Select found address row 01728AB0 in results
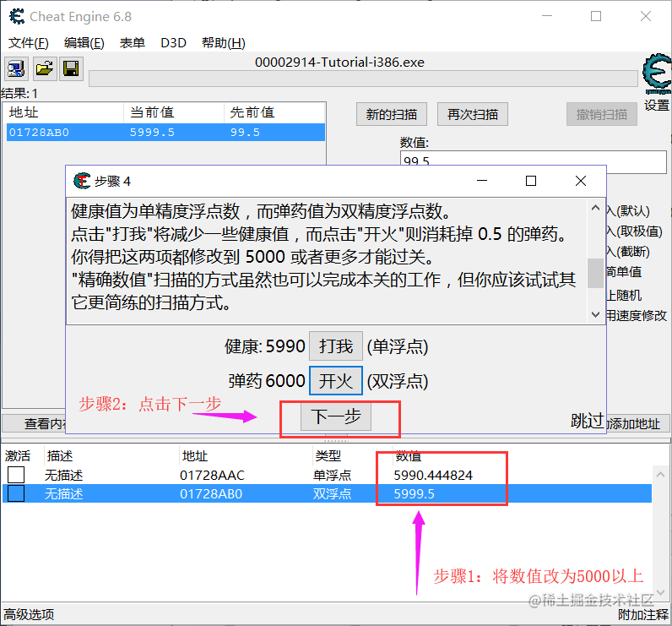672x626 pixels. (x=165, y=132)
